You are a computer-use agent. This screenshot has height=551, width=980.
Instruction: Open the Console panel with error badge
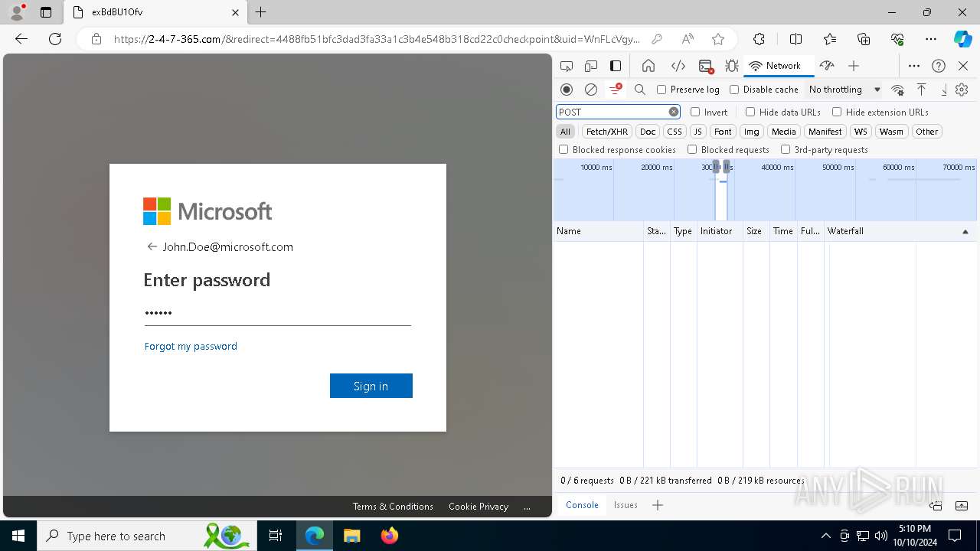click(706, 66)
